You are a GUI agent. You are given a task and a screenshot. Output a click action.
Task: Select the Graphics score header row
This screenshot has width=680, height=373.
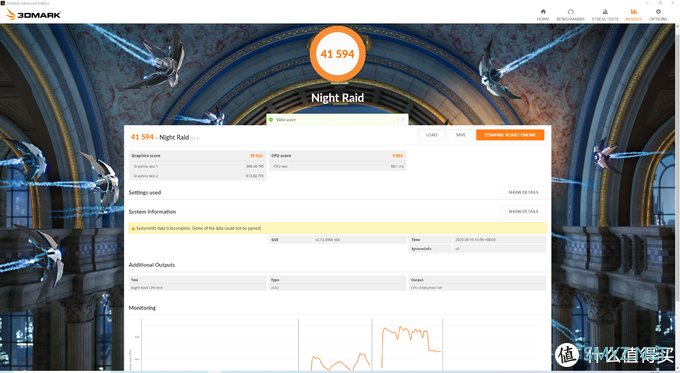pyautogui.click(x=197, y=156)
